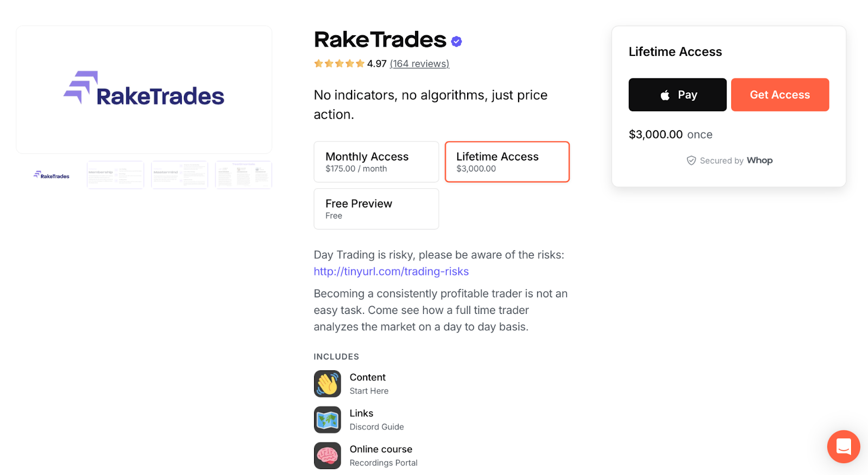868x475 pixels.
Task: Click the Apple logo on the Pay button
Action: (665, 94)
